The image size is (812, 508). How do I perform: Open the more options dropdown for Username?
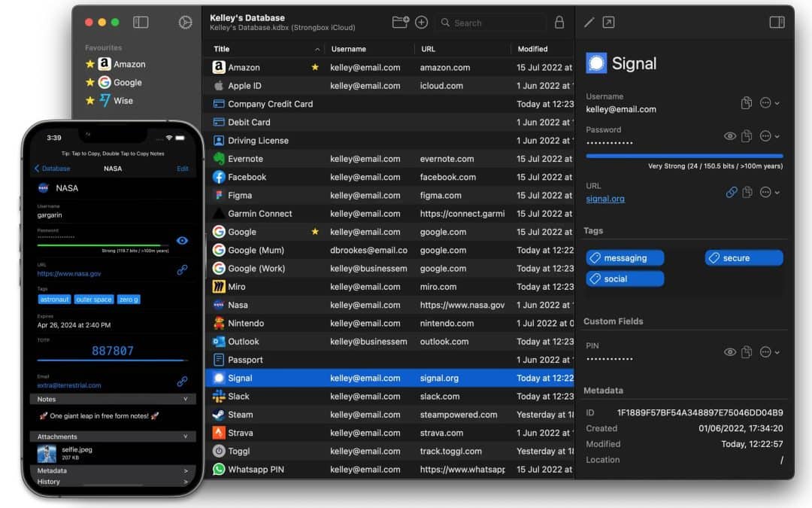[x=769, y=103]
